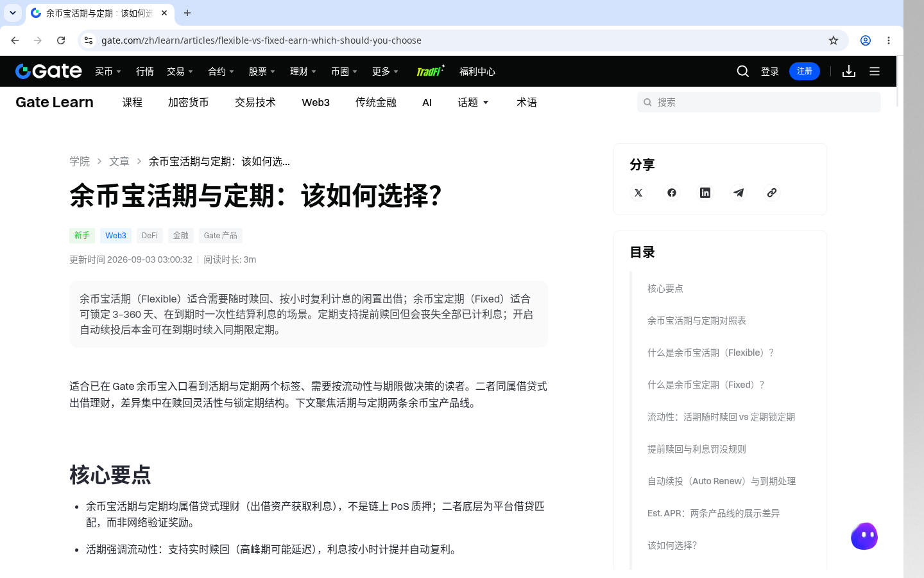Jump to 核心要点 in table of contents

click(665, 288)
